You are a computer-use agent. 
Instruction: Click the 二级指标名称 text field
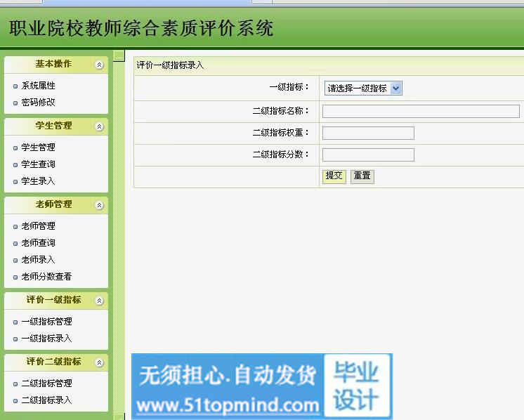tap(421, 111)
